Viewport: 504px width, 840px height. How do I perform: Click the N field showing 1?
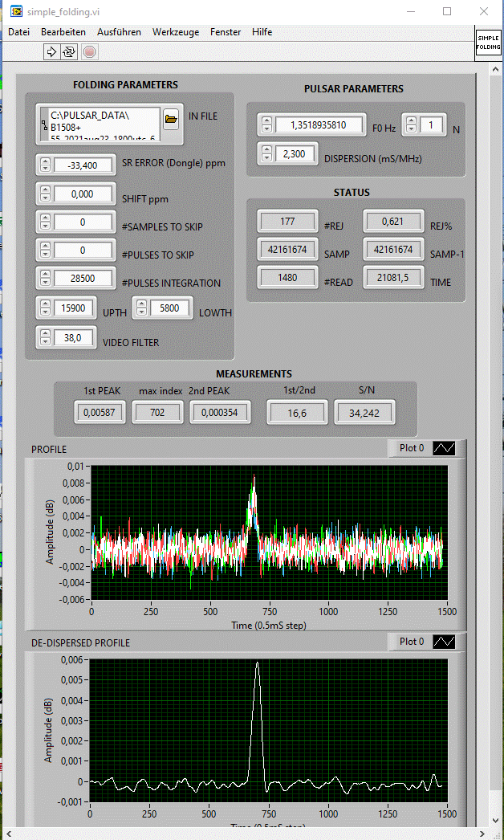(431, 124)
